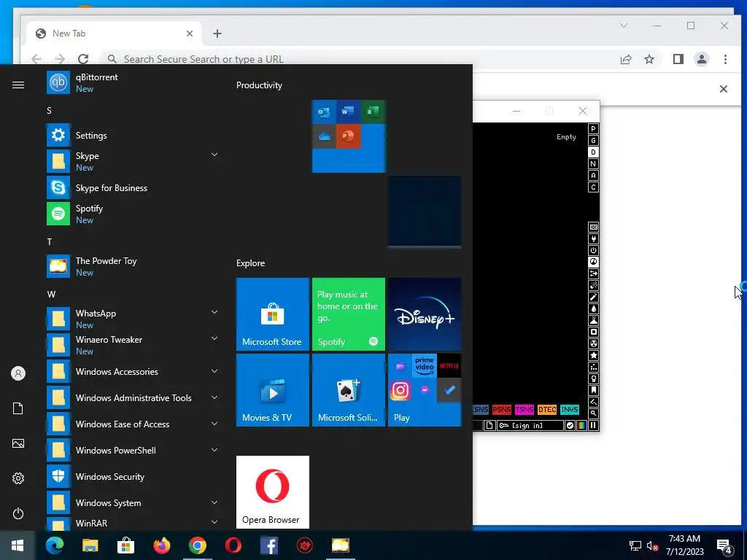The image size is (747, 560).
Task: Select Liquids droplet icon in Powder Toy
Action: [593, 308]
